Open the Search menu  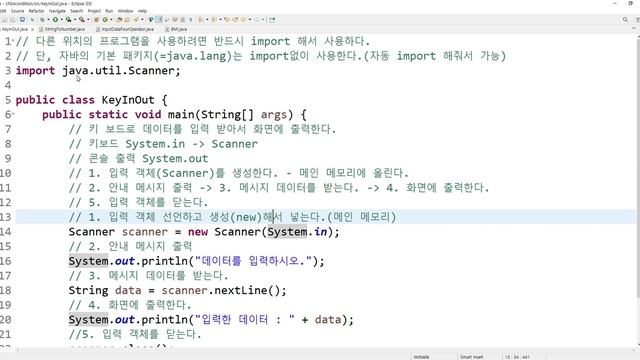tap(77, 11)
